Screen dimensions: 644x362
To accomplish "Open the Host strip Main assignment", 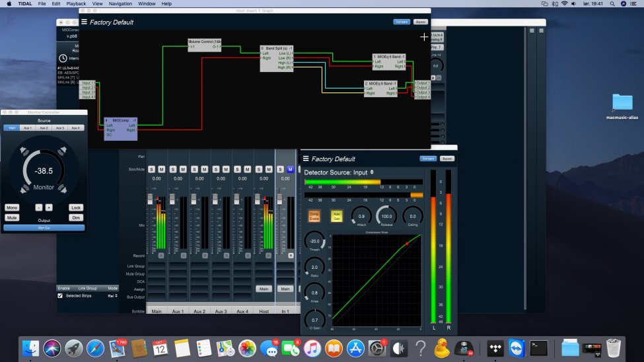I will 264,289.
